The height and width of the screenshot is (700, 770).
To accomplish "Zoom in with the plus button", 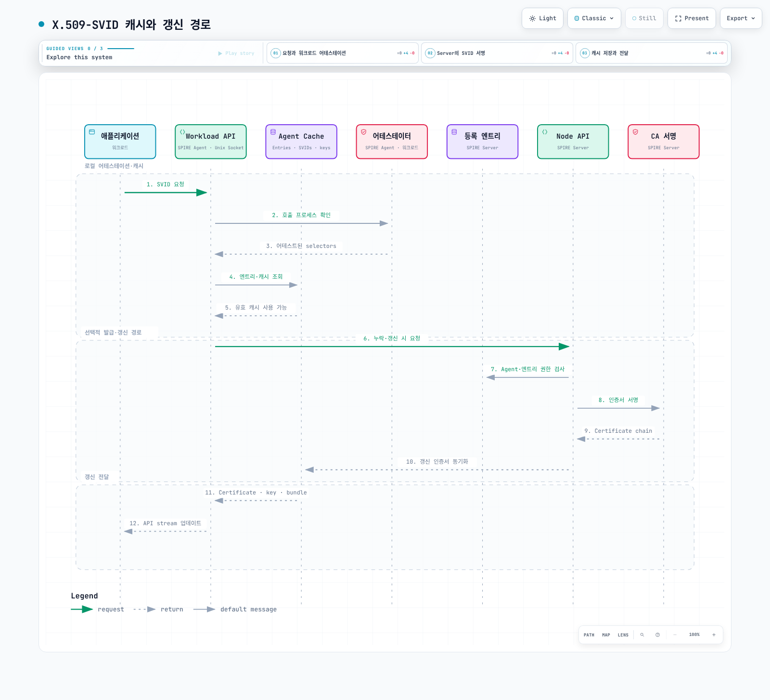I will point(714,635).
